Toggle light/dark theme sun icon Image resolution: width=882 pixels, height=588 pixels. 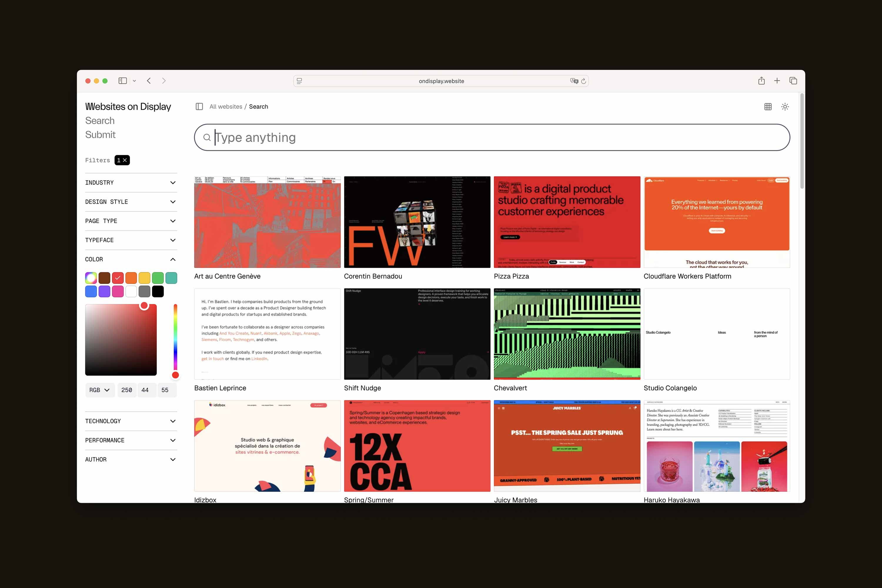pos(785,107)
